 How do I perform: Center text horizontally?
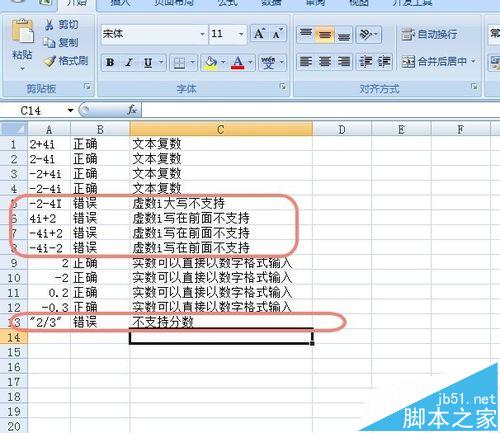click(325, 62)
